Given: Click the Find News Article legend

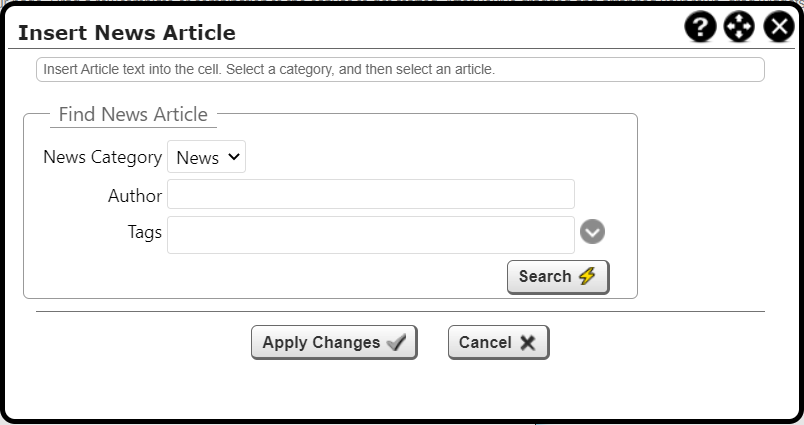Looking at the screenshot, I should [x=133, y=114].
